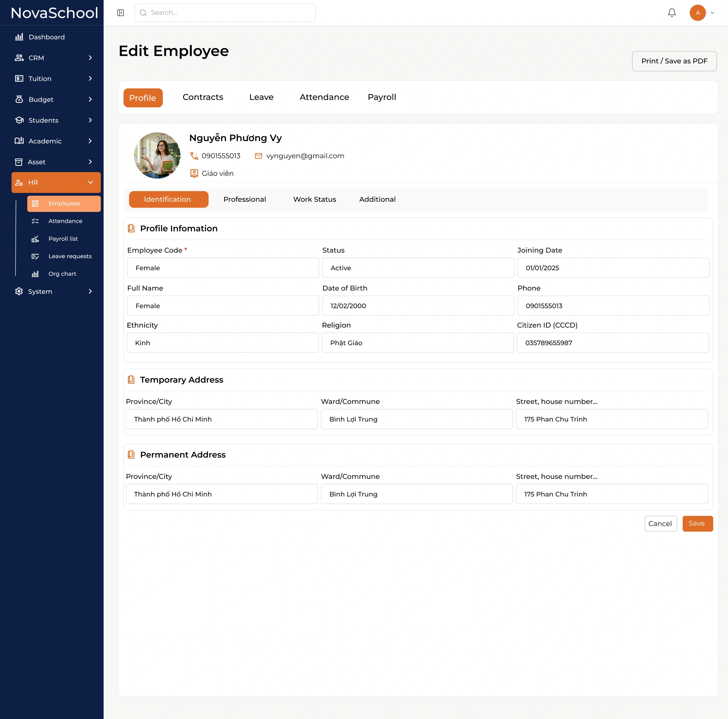This screenshot has height=719, width=728.
Task: Click the Asset box icon
Action: [19, 162]
